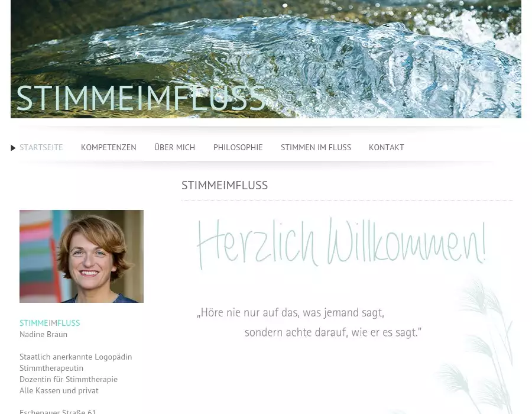Click the quote line 'sondern achte darauf'
The image size is (532, 414).
(333, 332)
